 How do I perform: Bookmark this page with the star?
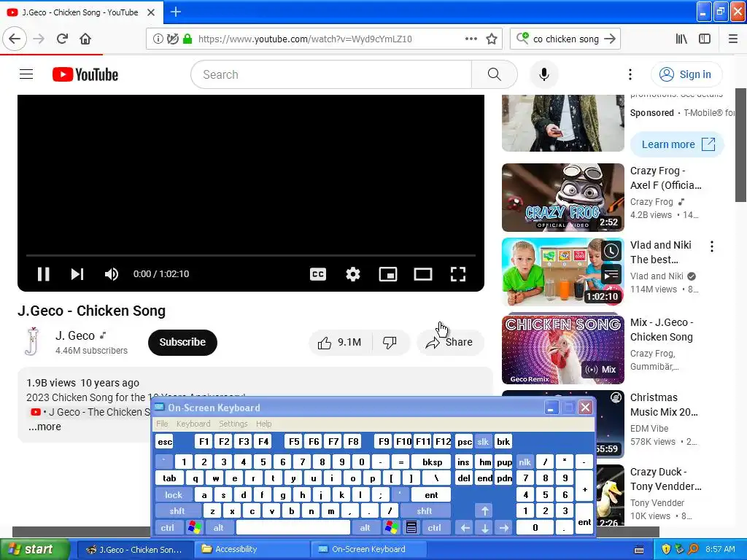pos(492,39)
